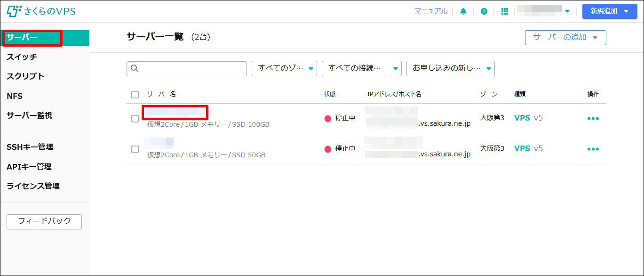Open the three-dot actions menu for the SSD 50GB server

(x=593, y=149)
